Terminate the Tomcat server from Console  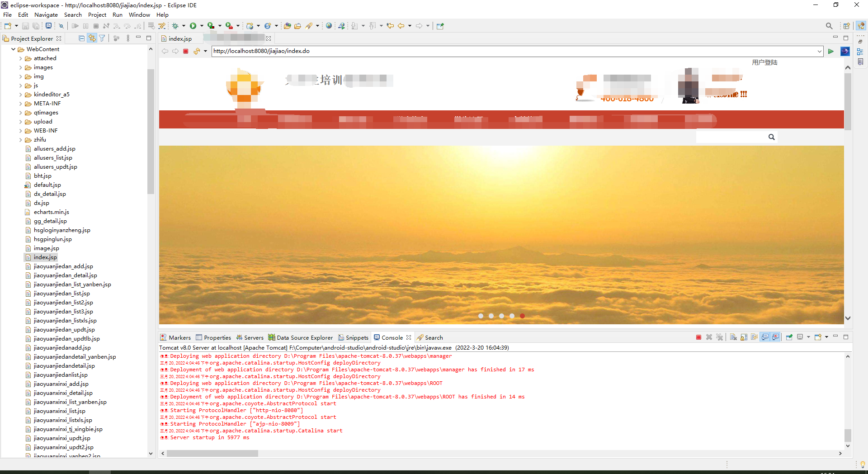point(698,337)
